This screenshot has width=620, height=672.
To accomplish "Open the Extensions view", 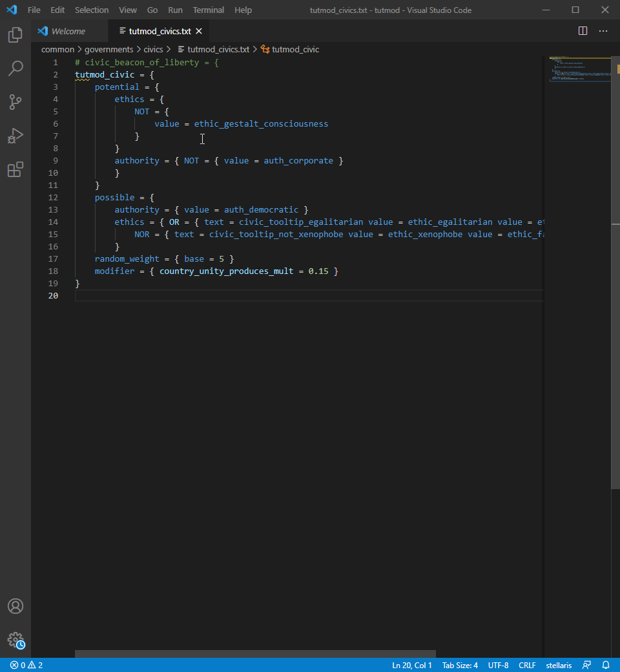I will point(15,169).
